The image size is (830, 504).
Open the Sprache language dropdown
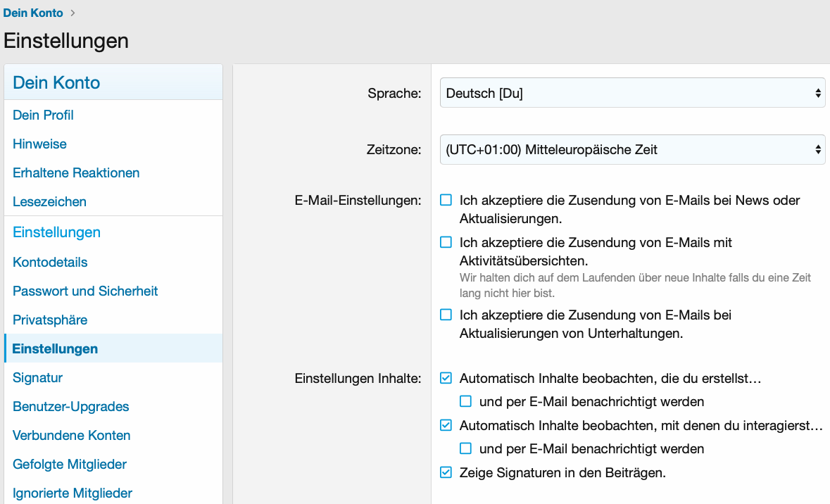pos(631,93)
